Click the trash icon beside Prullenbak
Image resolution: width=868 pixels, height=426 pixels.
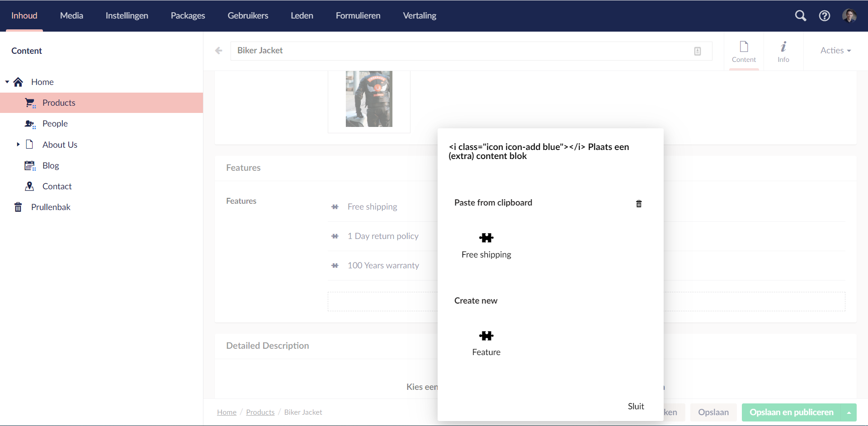(18, 207)
